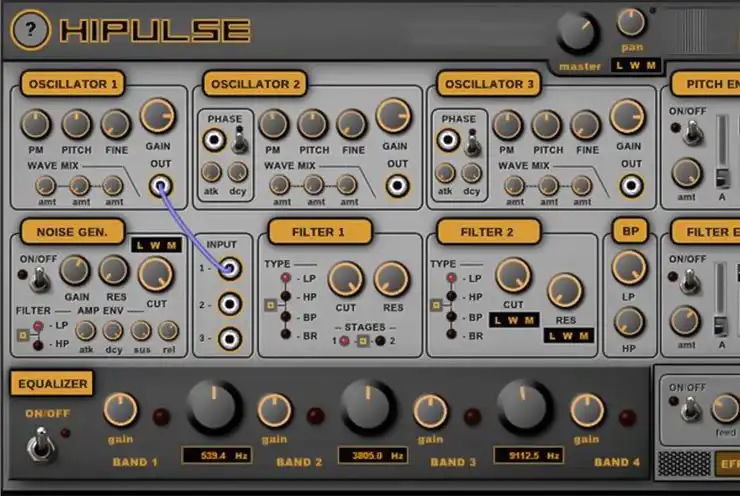Click Noise Gen RES knob
740x496 pixels.
tap(114, 271)
